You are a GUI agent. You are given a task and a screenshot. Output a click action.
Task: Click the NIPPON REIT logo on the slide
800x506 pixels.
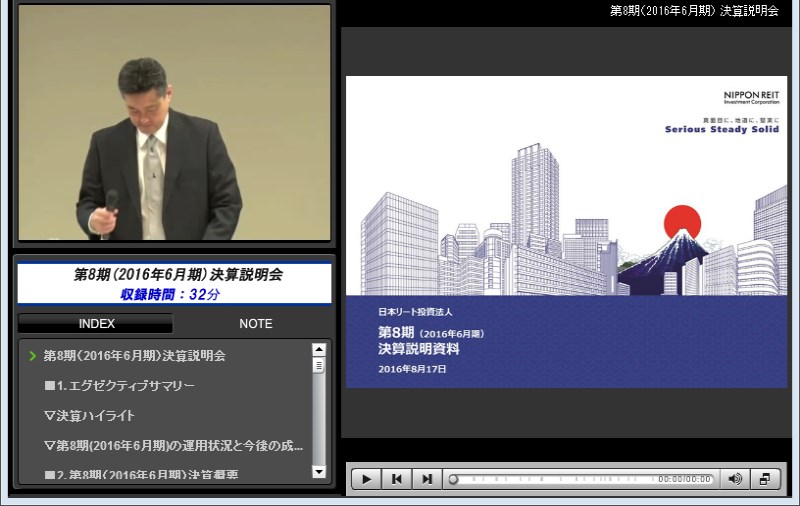tap(751, 97)
